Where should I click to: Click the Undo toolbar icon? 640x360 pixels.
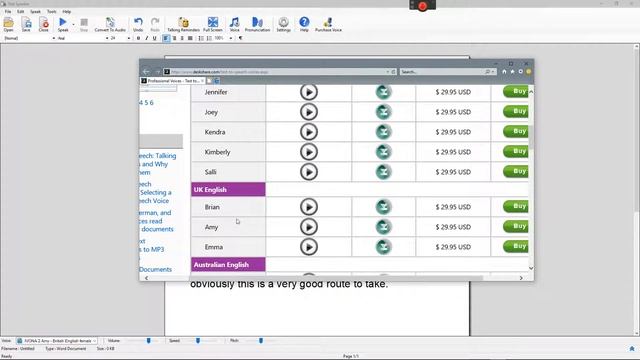point(138,24)
